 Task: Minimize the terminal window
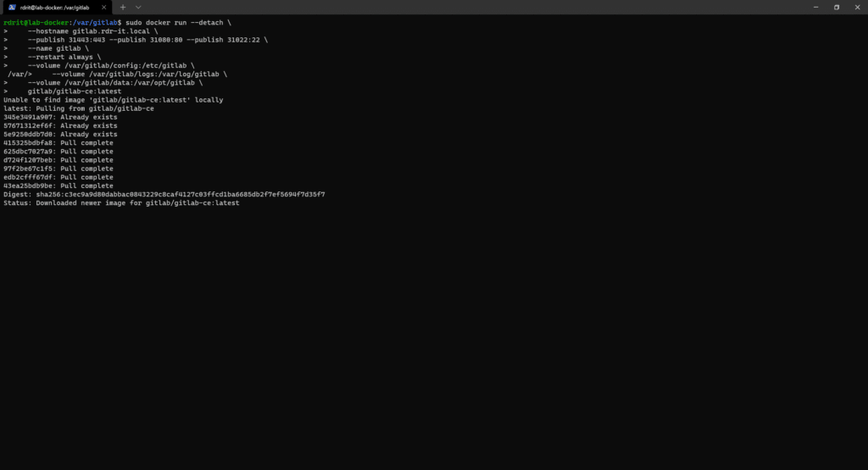click(x=816, y=7)
